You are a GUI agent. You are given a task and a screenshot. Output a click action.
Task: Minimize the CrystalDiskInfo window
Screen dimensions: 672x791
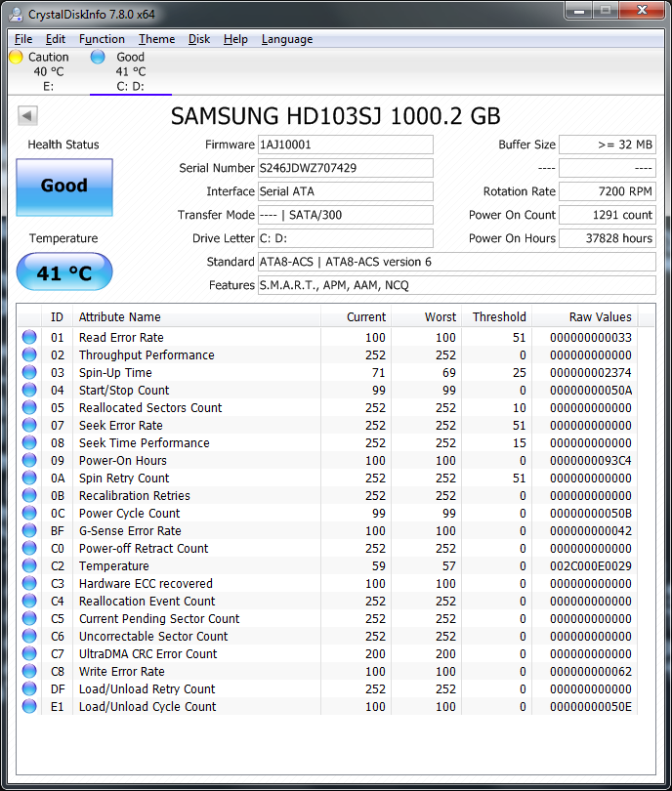(x=579, y=11)
